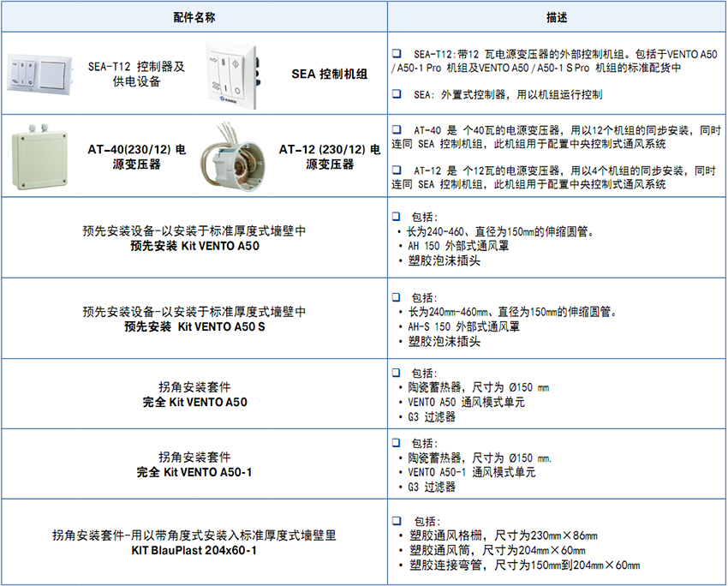Click the 描述 column header
The height and width of the screenshot is (586, 728).
557,17
